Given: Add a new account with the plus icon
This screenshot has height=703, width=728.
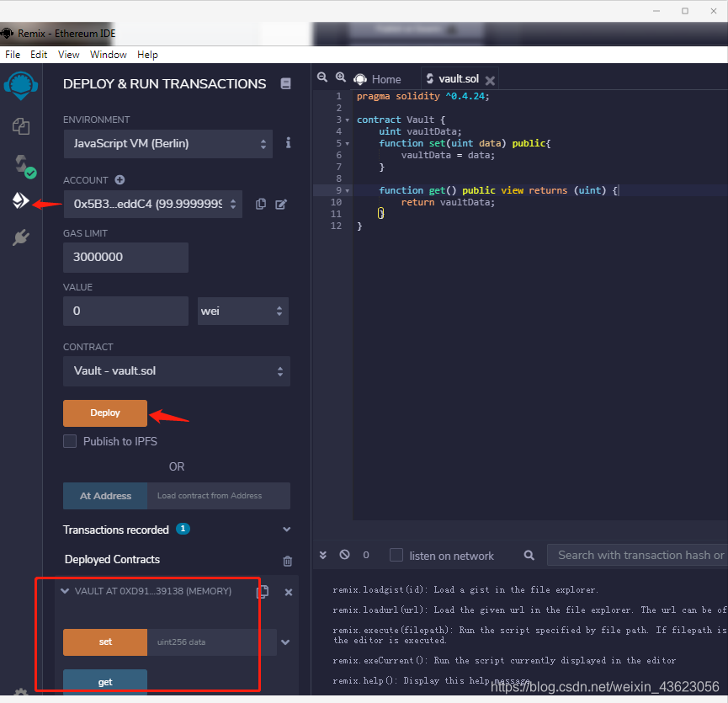Looking at the screenshot, I should pos(120,179).
